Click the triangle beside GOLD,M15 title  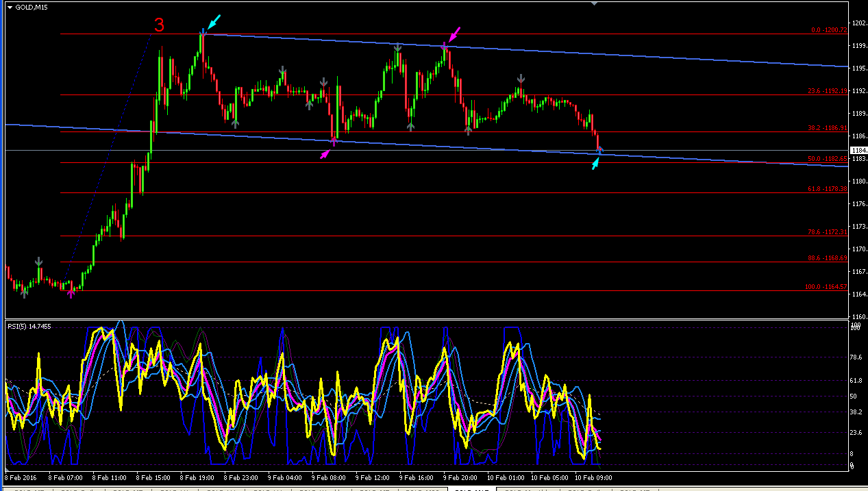(10, 7)
